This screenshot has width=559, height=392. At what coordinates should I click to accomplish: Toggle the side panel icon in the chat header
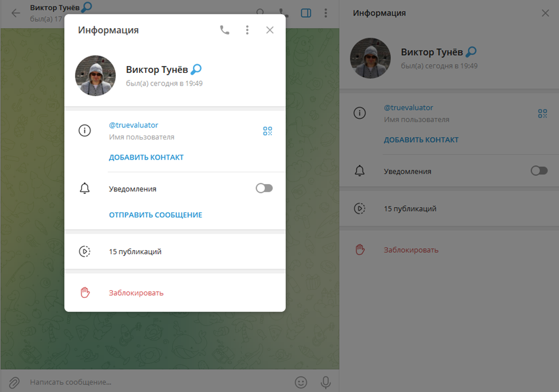306,13
